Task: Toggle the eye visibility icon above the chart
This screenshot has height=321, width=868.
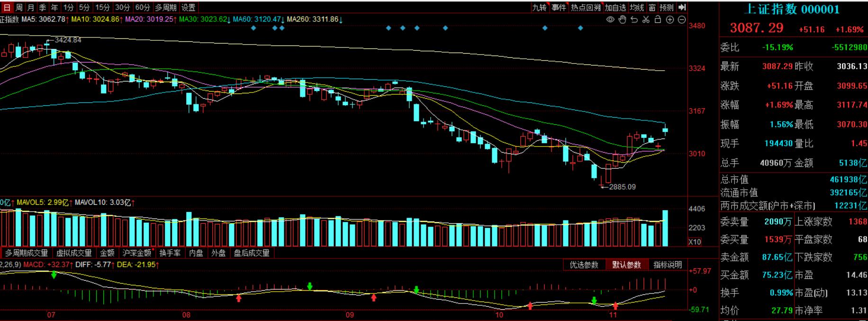Action: [x=610, y=19]
